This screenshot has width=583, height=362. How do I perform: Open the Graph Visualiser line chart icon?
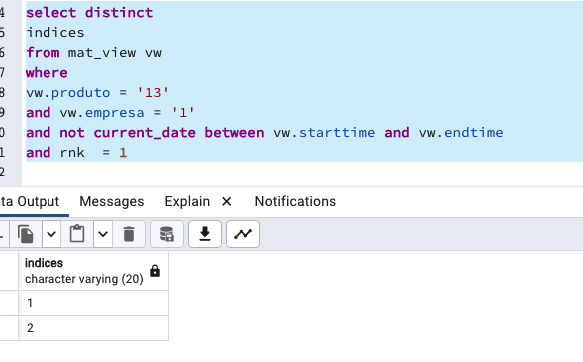tap(243, 234)
